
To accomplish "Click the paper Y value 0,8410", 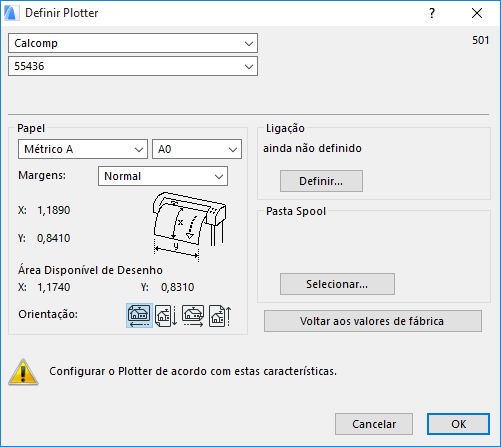I will pyautogui.click(x=54, y=238).
